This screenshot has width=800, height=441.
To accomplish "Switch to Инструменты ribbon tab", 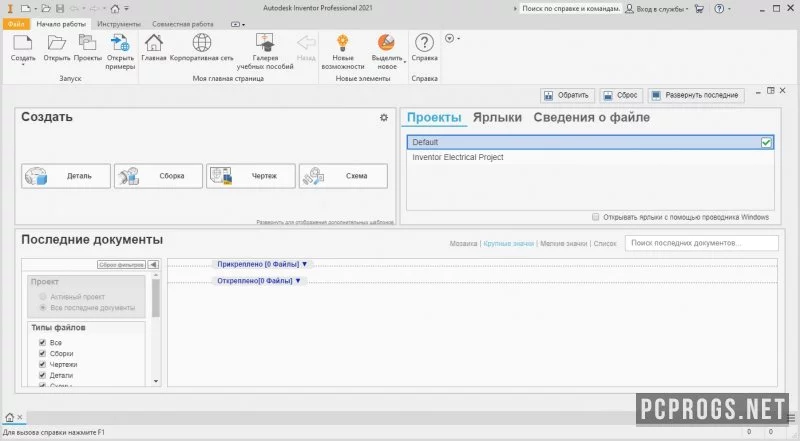I will [119, 24].
